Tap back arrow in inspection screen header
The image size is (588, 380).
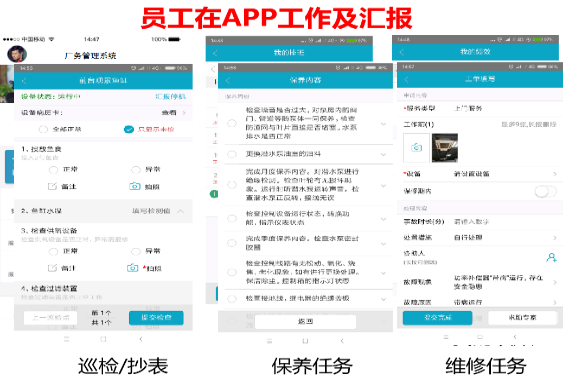pos(24,81)
